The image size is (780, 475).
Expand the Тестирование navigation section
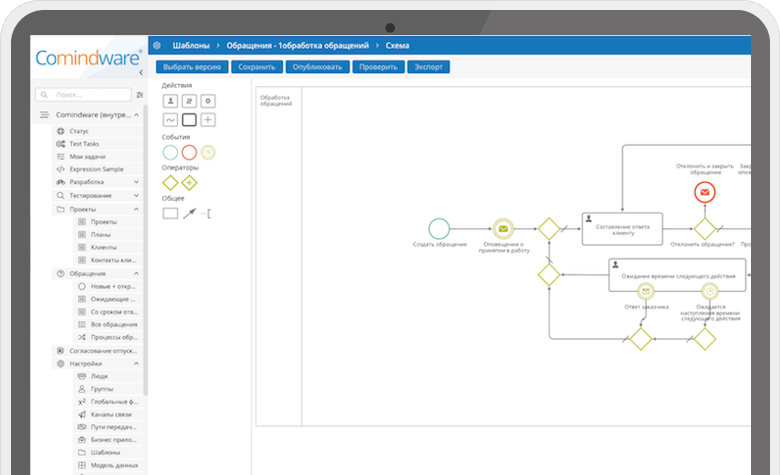point(136,196)
